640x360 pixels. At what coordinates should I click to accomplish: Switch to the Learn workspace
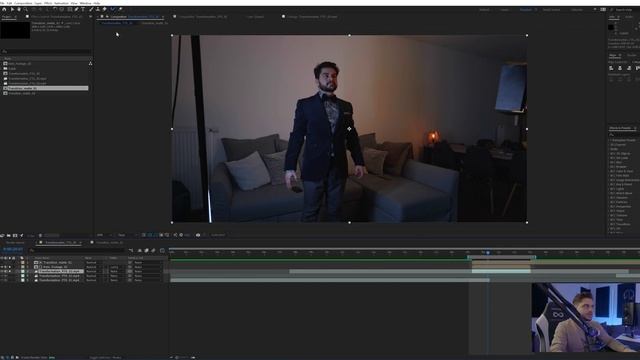[504, 10]
